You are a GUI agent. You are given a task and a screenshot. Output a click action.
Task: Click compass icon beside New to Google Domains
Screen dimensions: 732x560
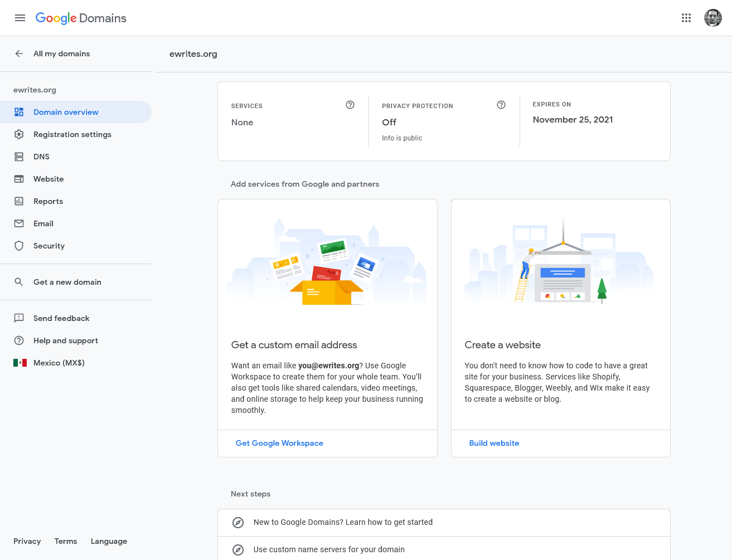(x=238, y=523)
